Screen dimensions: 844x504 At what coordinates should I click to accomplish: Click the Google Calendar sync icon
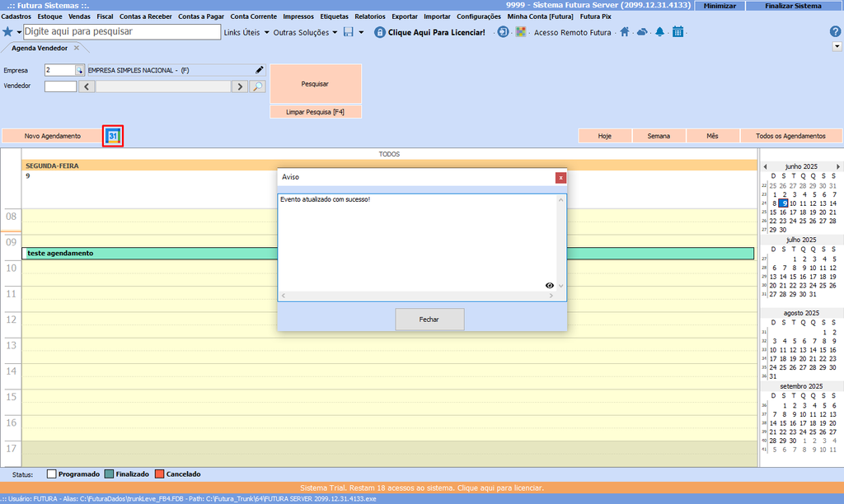pos(114,136)
